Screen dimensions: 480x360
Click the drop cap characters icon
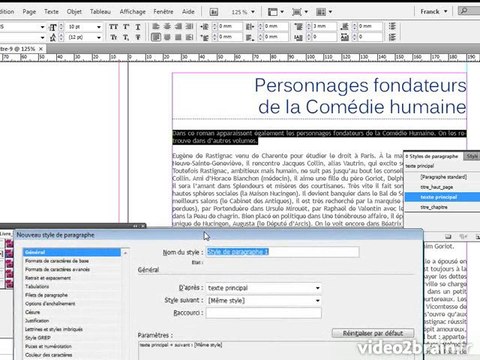pyautogui.click(x=345, y=37)
